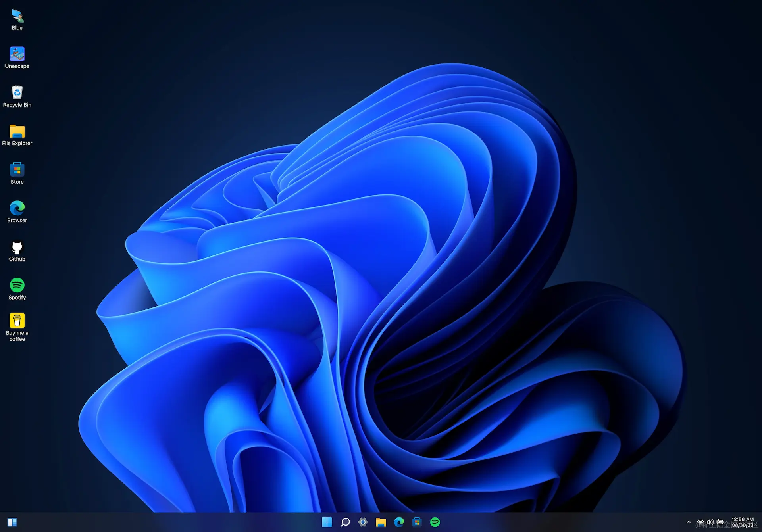Open Settings from the taskbar
762x532 pixels.
pyautogui.click(x=363, y=522)
